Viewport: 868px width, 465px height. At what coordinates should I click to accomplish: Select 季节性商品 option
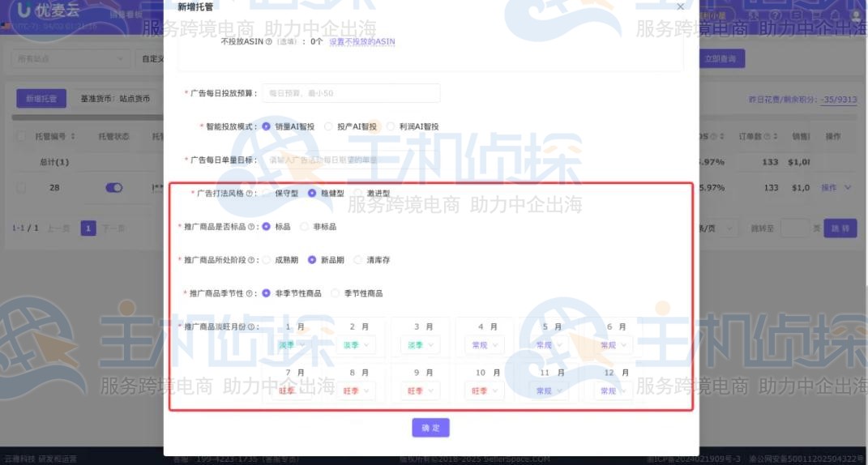pos(336,293)
